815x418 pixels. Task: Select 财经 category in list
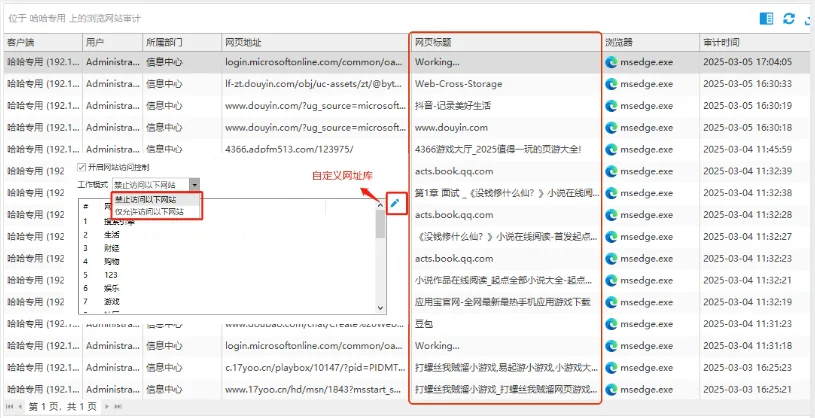[x=112, y=248]
